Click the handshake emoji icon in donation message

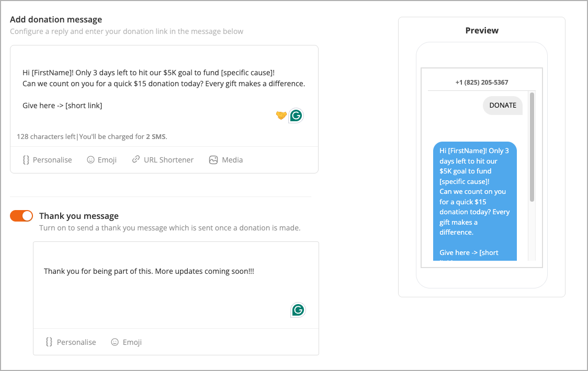(281, 115)
